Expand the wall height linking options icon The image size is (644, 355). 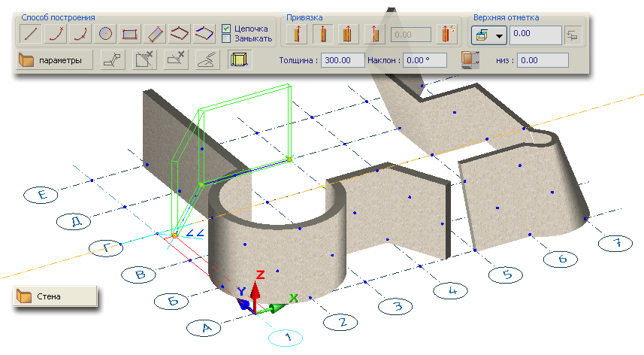[574, 34]
